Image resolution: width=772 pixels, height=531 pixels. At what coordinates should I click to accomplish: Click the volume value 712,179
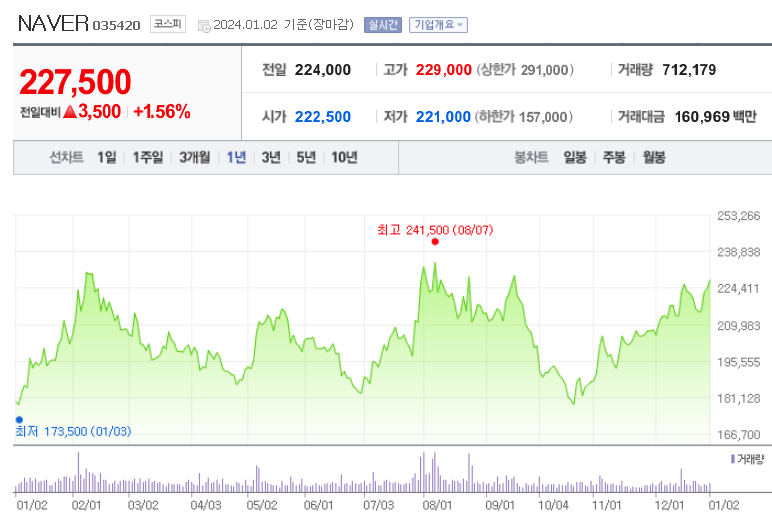click(x=689, y=70)
